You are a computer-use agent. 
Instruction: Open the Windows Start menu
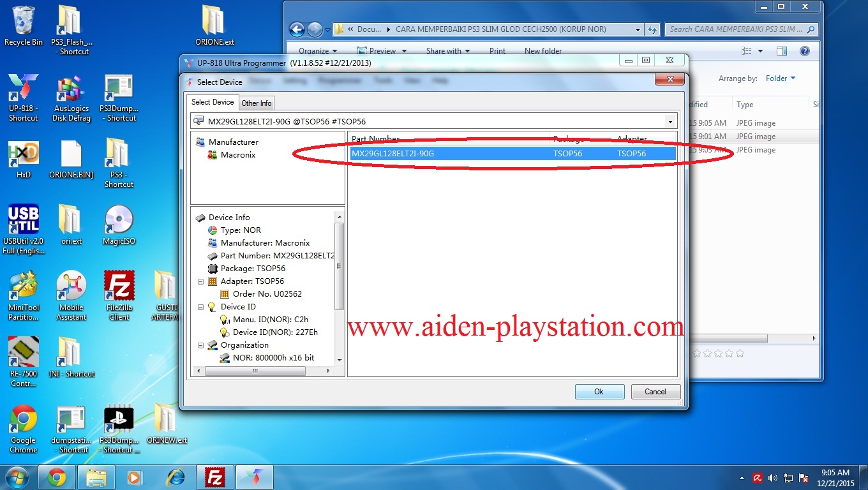tap(17, 477)
